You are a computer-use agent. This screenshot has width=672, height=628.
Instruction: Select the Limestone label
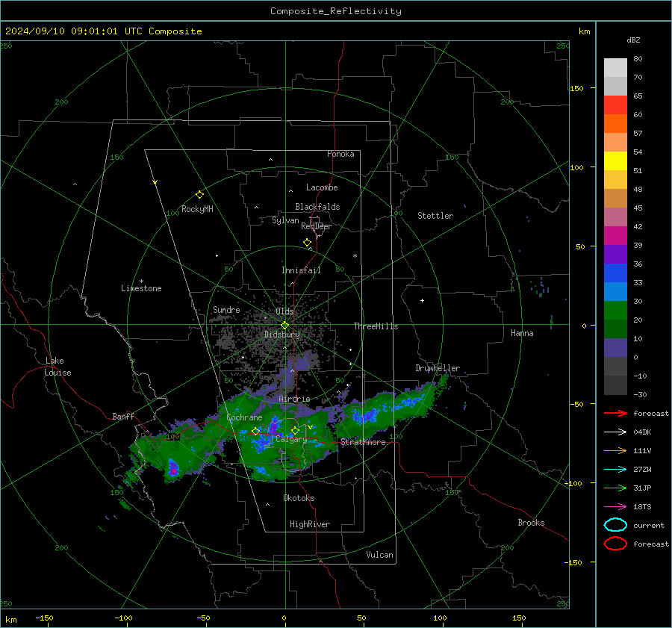[x=141, y=288]
